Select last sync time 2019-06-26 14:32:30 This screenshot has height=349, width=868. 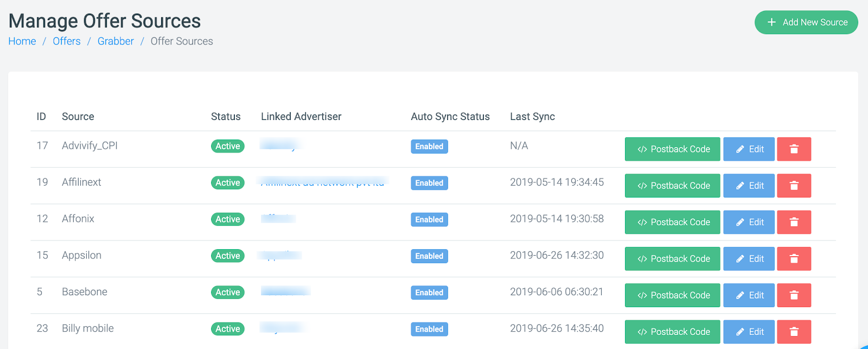(557, 255)
